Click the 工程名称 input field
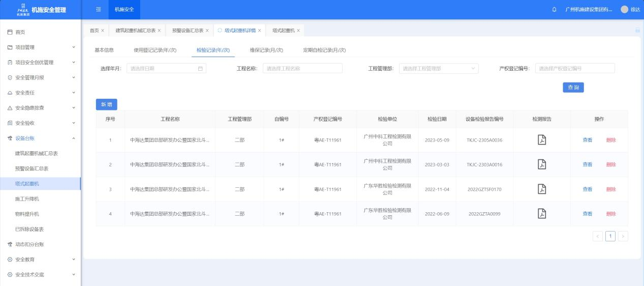This screenshot has width=644, height=286. (302, 69)
